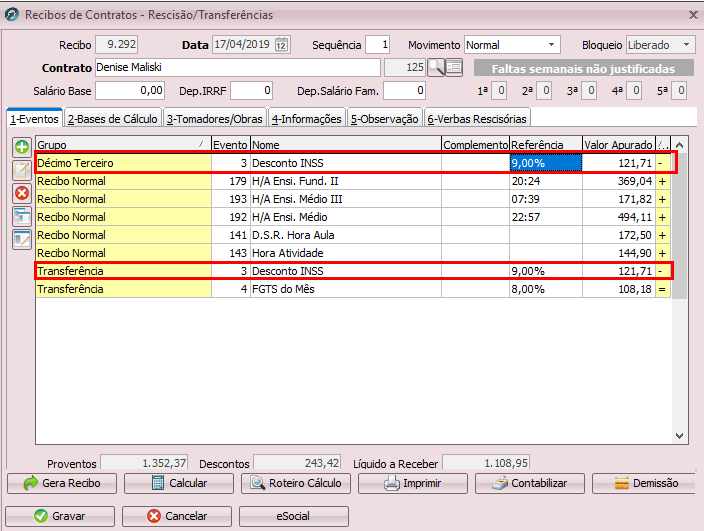Click the Líquido a Receber field
This screenshot has height=531, width=704.
point(486,462)
